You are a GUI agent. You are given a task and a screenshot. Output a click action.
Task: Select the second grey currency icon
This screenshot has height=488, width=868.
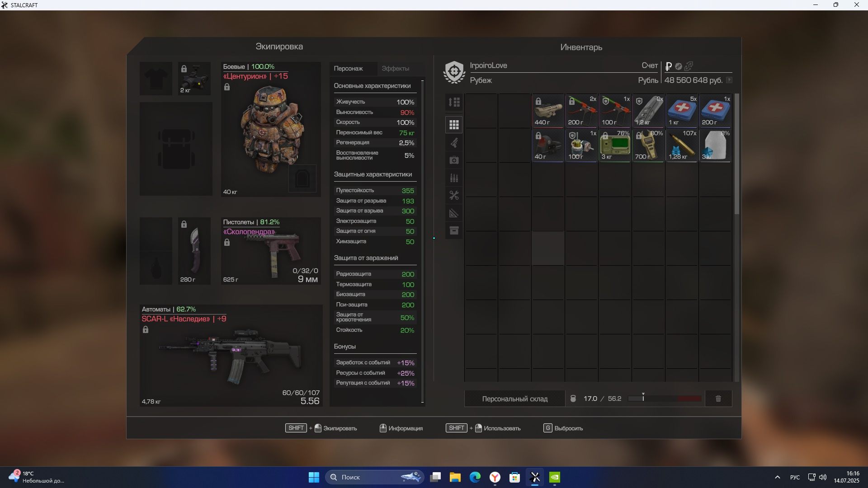pos(679,66)
